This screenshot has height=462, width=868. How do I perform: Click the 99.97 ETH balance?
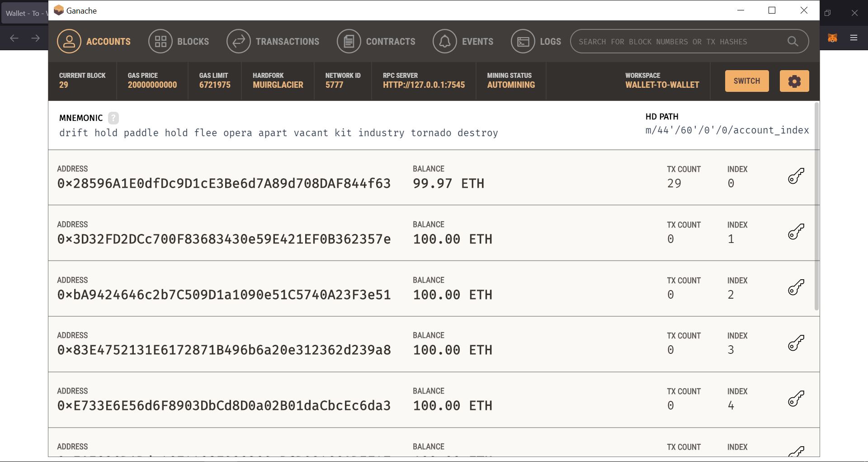448,183
